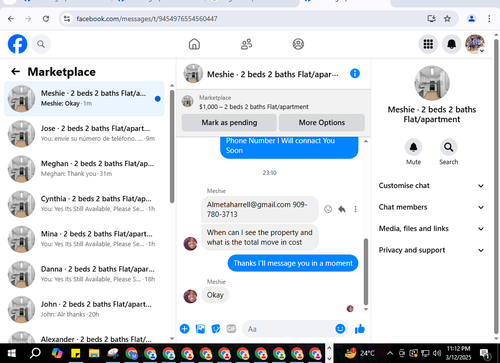Screen dimensions: 500x363
Task: Mute the conversation with bell icon
Action: (413, 147)
